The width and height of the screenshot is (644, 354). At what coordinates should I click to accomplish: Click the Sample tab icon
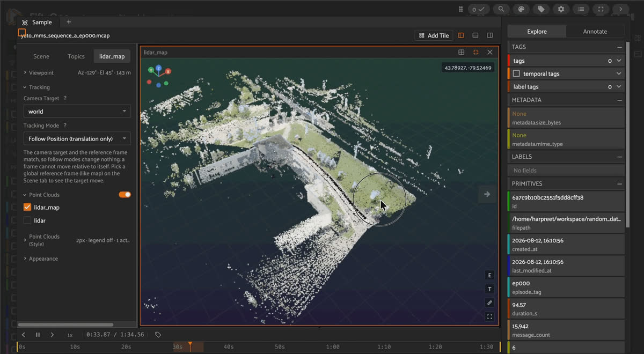[x=25, y=23]
